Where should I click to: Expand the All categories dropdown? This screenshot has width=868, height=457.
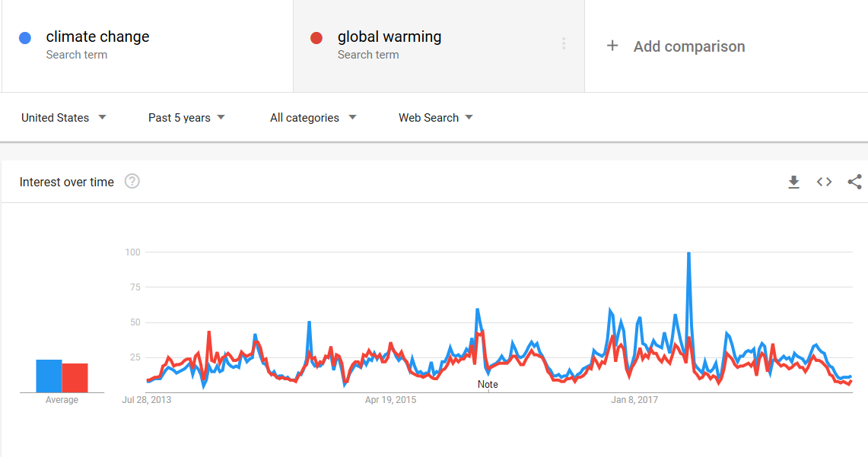(313, 118)
